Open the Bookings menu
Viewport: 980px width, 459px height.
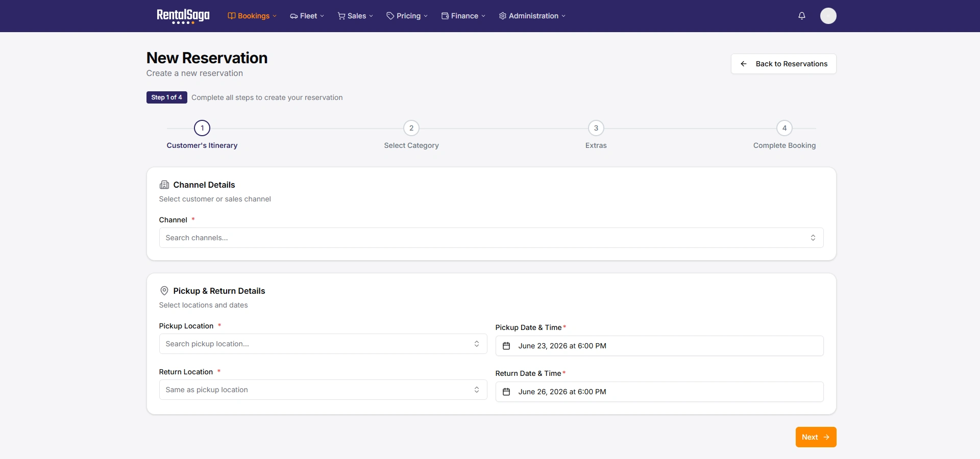252,16
